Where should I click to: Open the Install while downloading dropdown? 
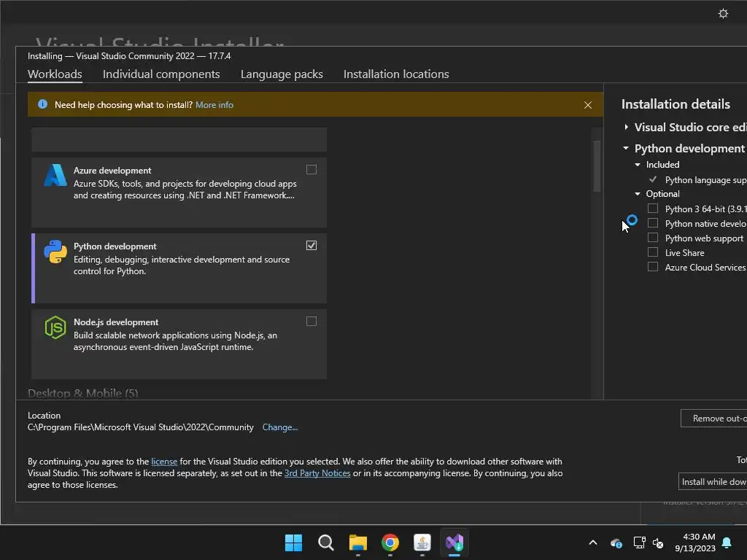[x=713, y=481]
